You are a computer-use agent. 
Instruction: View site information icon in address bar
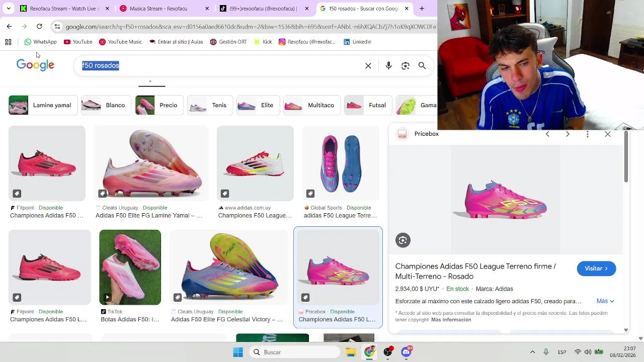point(57,26)
